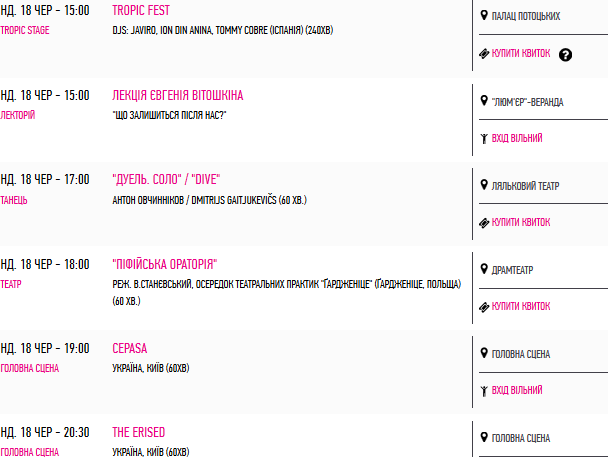608x457 pixels.
Task: Click free entry person icon for CEPASA
Action: [x=484, y=391]
